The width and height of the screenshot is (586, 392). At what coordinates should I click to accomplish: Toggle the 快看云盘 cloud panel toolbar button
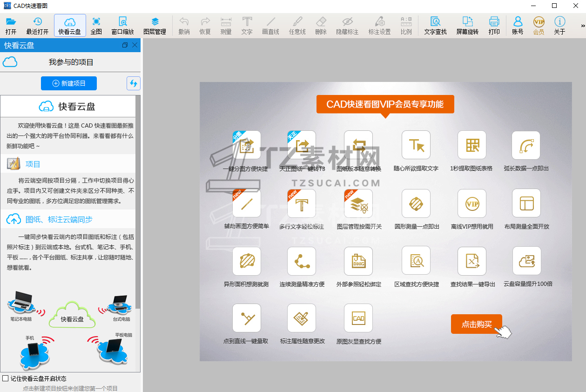pyautogui.click(x=70, y=26)
